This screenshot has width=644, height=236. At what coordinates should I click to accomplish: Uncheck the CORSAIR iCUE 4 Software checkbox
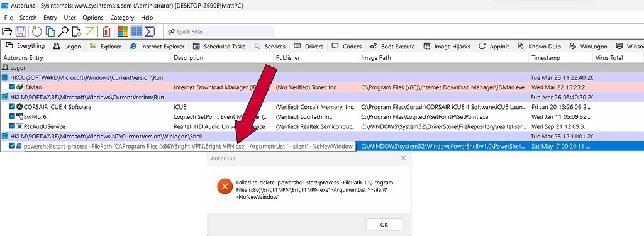click(12, 107)
